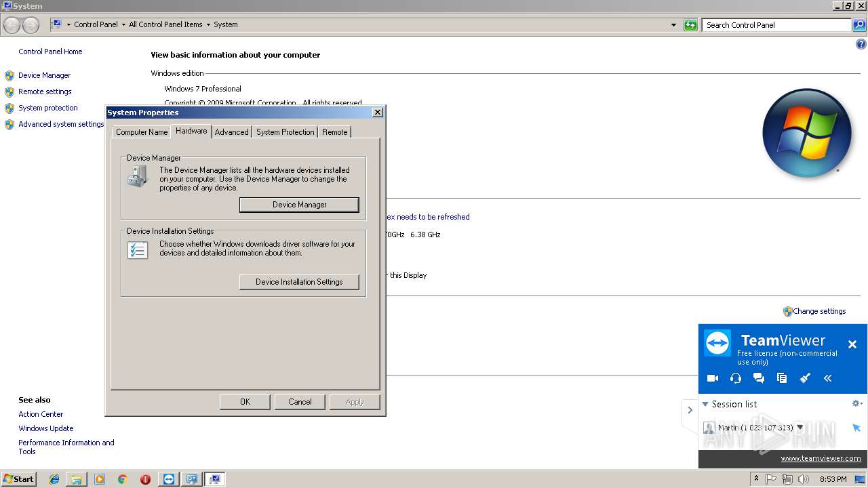Viewport: 868px width, 488px height.
Task: Confirm with the OK button
Action: point(245,402)
